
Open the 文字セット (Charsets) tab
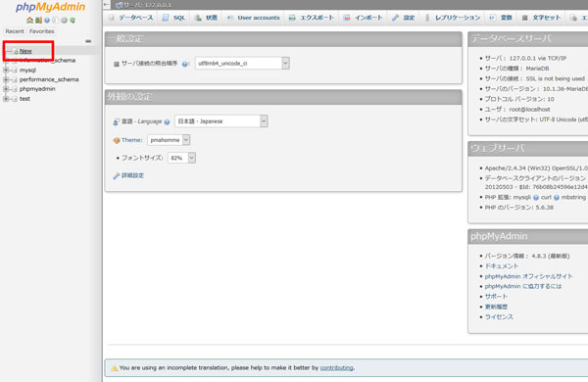[x=542, y=18]
